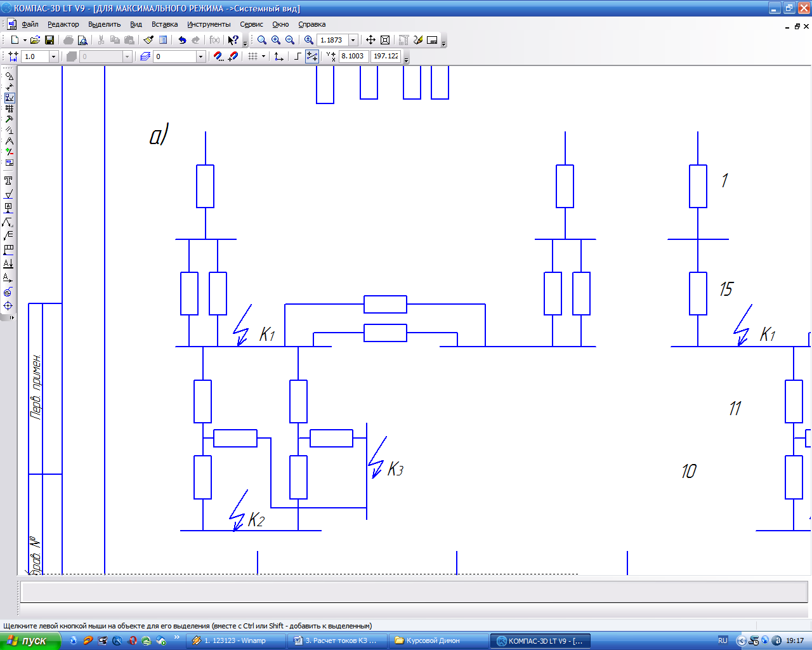Expand the greyed-out view state dropdown
The width and height of the screenshot is (812, 650).
(x=128, y=56)
